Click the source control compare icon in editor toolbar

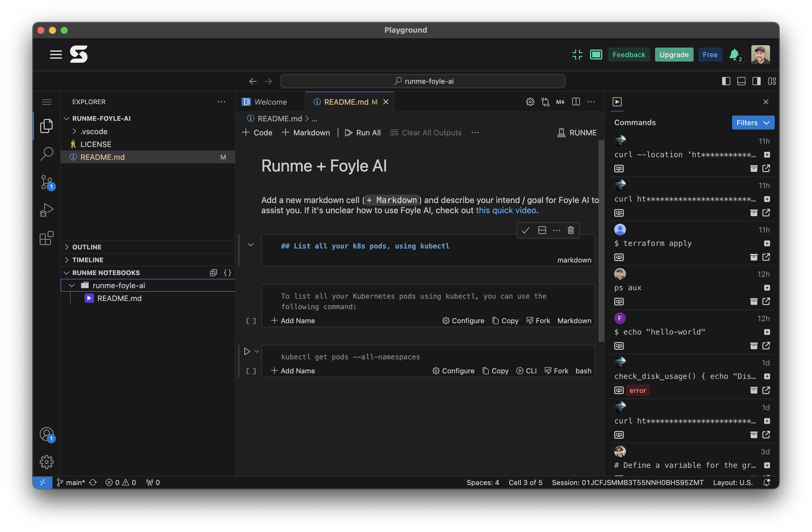(x=545, y=102)
